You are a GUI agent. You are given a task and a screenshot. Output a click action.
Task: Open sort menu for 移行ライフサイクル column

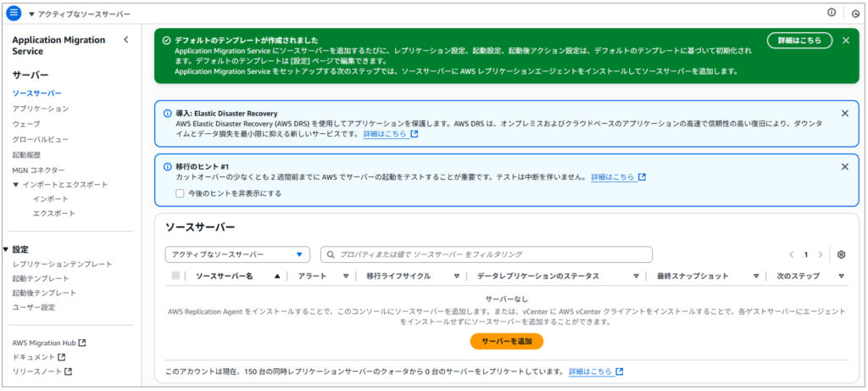pos(457,276)
